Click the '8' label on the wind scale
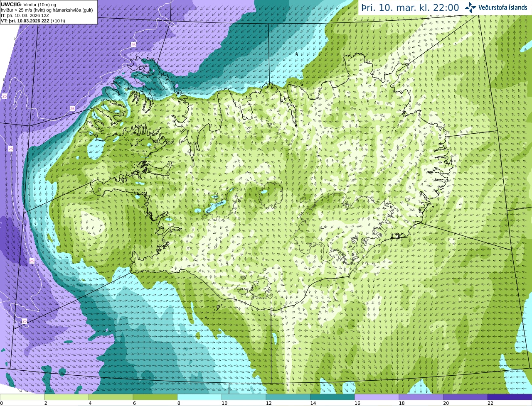This screenshot has height=406, width=532. 178,403
